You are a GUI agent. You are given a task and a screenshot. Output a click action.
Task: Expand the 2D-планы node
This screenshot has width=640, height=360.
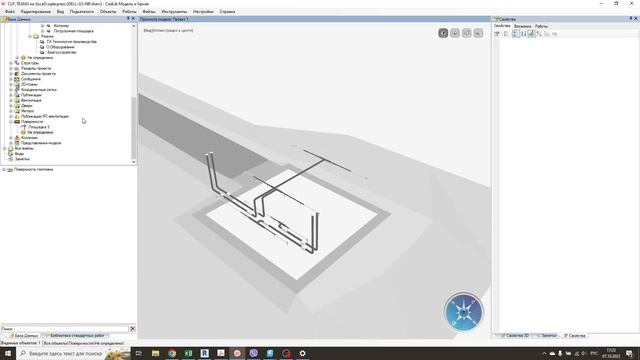coord(11,84)
